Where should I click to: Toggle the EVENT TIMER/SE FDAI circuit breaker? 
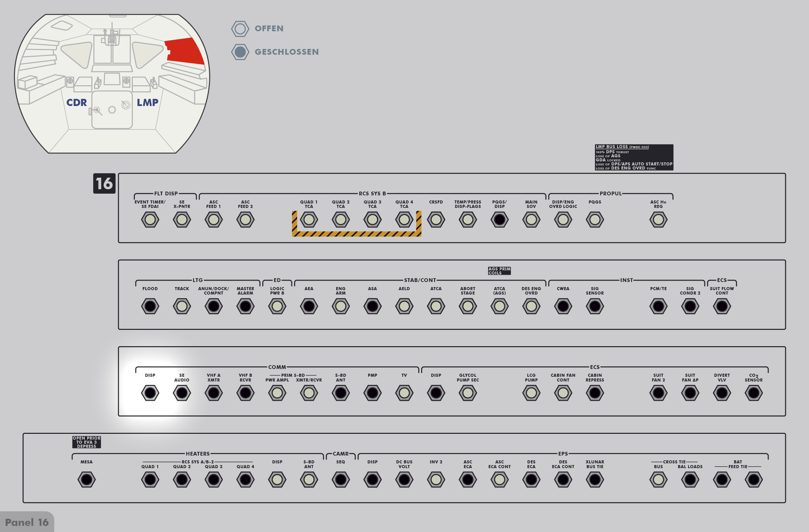[x=150, y=219]
